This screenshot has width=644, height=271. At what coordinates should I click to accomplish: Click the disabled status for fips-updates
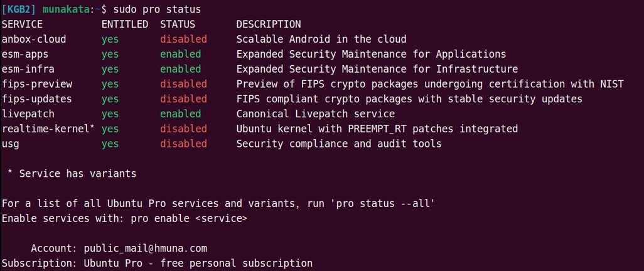pos(183,99)
